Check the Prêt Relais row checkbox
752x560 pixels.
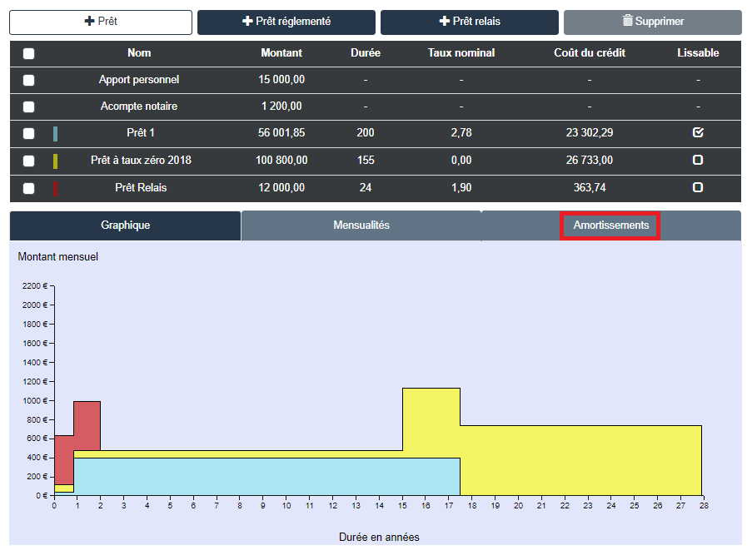[29, 188]
